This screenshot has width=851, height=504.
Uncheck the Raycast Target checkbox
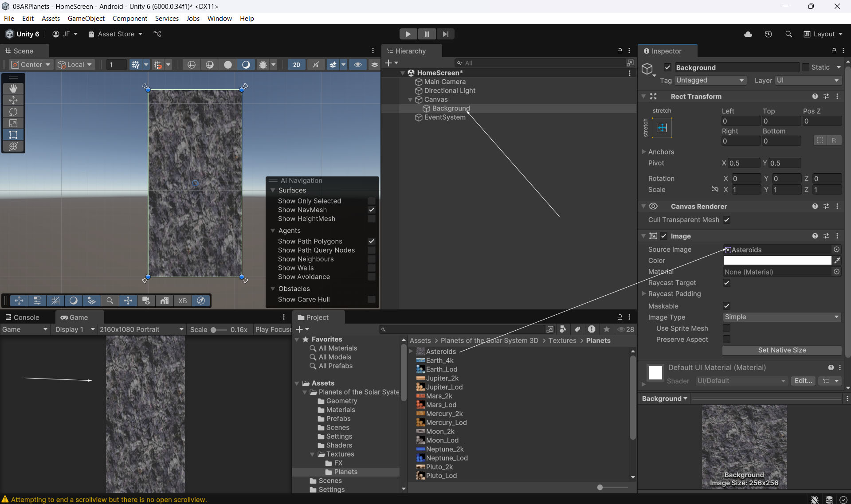pos(726,283)
